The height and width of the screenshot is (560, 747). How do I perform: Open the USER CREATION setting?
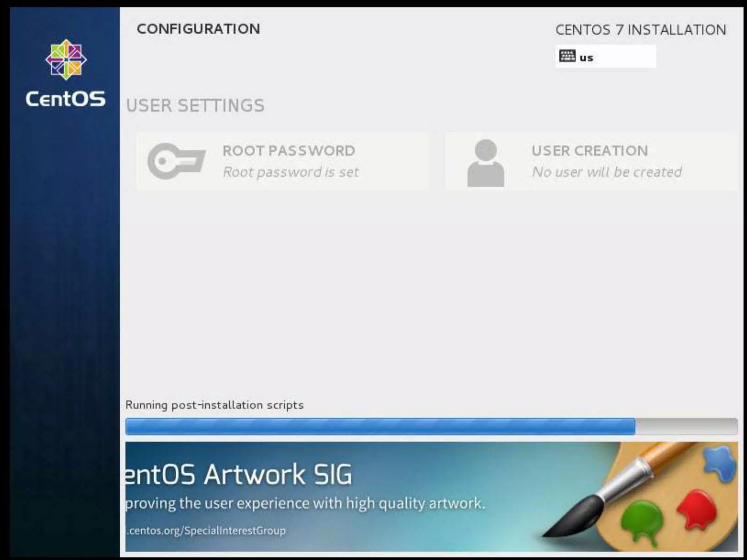click(589, 151)
